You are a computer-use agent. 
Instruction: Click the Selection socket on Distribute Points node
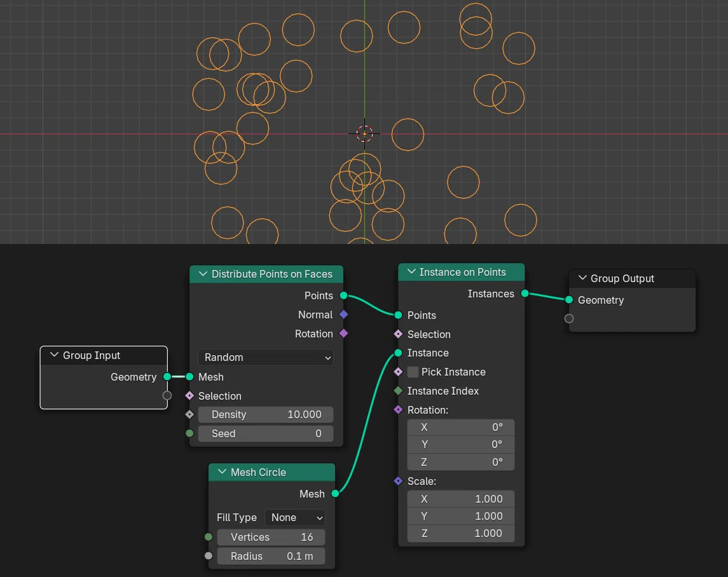[x=189, y=395]
